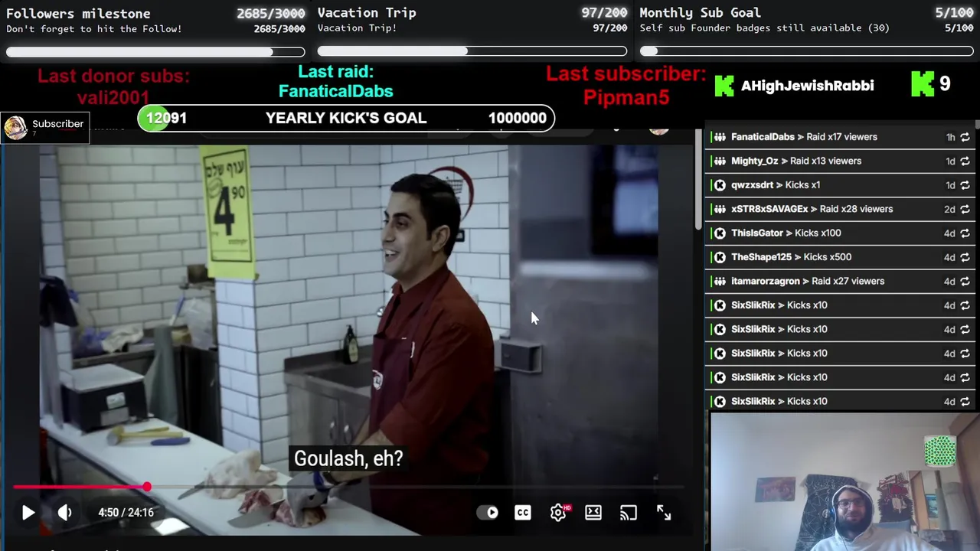Screen dimensions: 980x551
Task: Cast the video to a TV
Action: pyautogui.click(x=629, y=513)
